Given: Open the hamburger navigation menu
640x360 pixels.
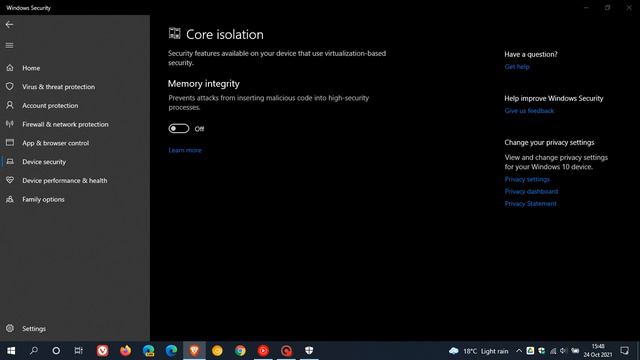Looking at the screenshot, I should [x=9, y=45].
